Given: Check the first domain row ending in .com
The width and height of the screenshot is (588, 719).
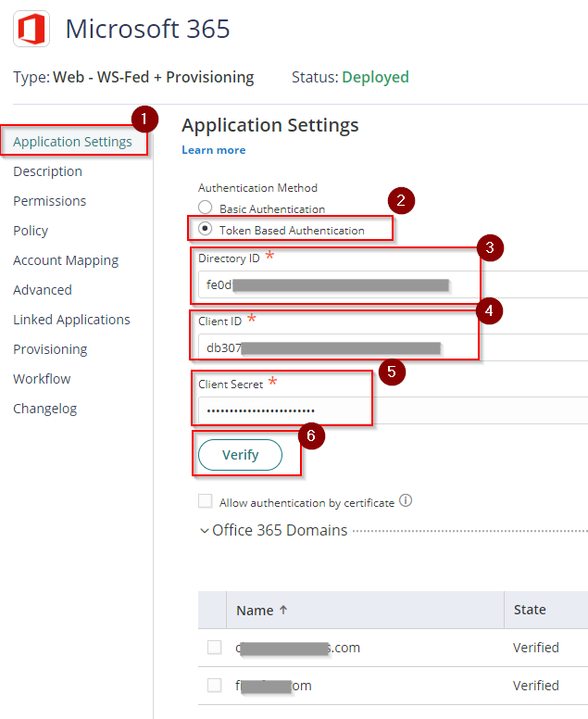Looking at the screenshot, I should (x=215, y=648).
